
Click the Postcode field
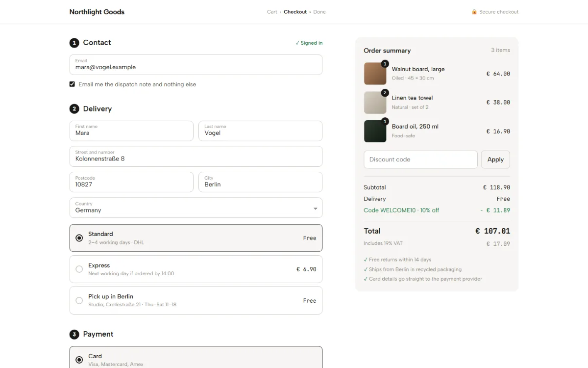coord(131,182)
